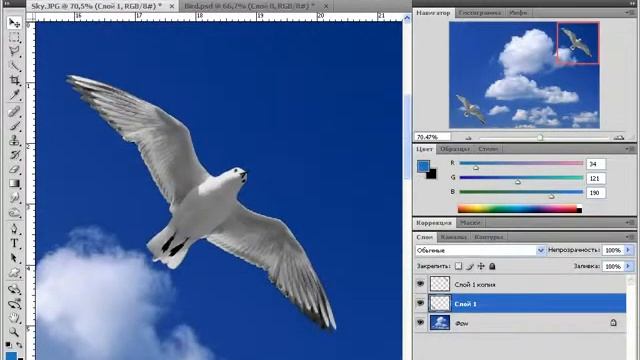This screenshot has width=640, height=360.
Task: Swap foreground and background colors in toolbox
Action: 19,345
